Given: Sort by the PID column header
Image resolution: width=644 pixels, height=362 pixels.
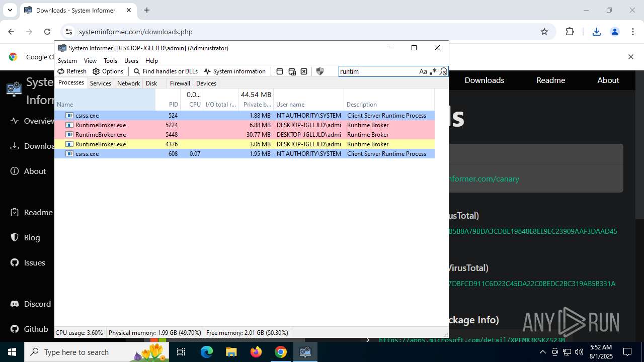Looking at the screenshot, I should 168,100.
